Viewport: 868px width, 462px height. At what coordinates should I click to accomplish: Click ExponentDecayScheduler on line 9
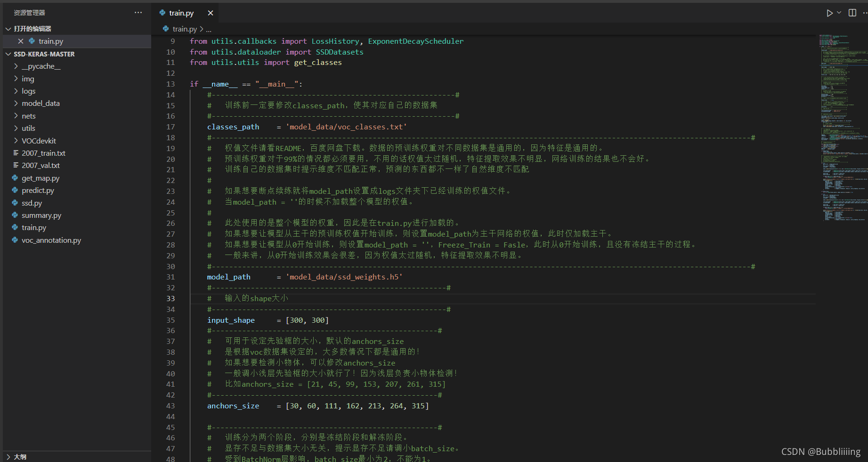[416, 41]
